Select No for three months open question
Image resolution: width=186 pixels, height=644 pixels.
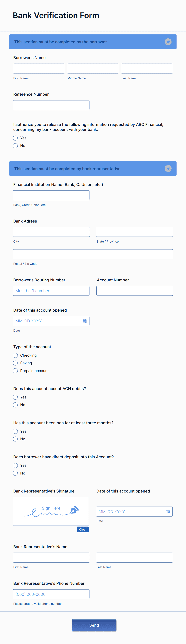(x=15, y=439)
